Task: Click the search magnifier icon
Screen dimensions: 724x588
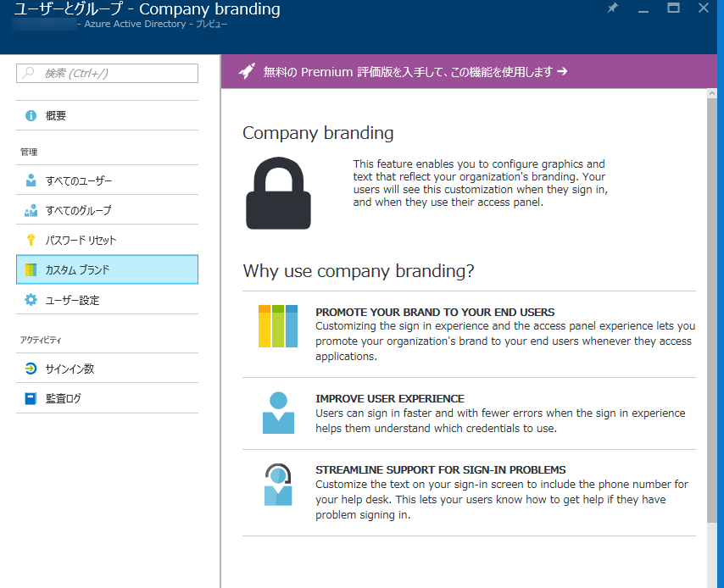Action: tap(29, 73)
